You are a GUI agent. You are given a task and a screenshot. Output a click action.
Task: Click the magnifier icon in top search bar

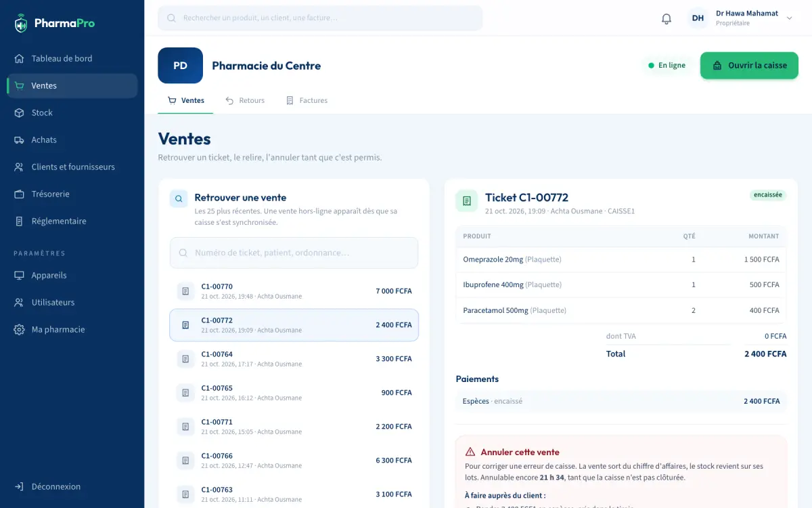tap(171, 18)
